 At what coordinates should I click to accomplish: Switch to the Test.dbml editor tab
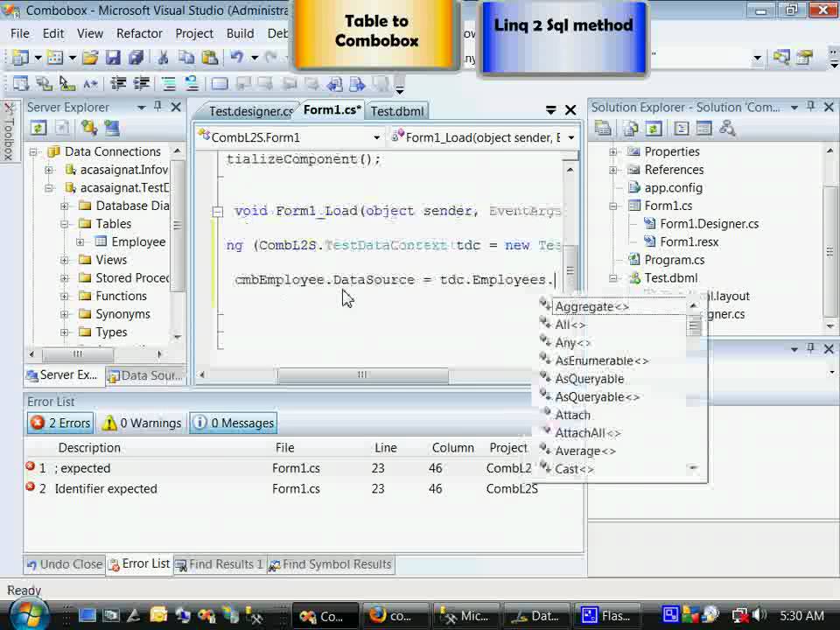tap(397, 111)
